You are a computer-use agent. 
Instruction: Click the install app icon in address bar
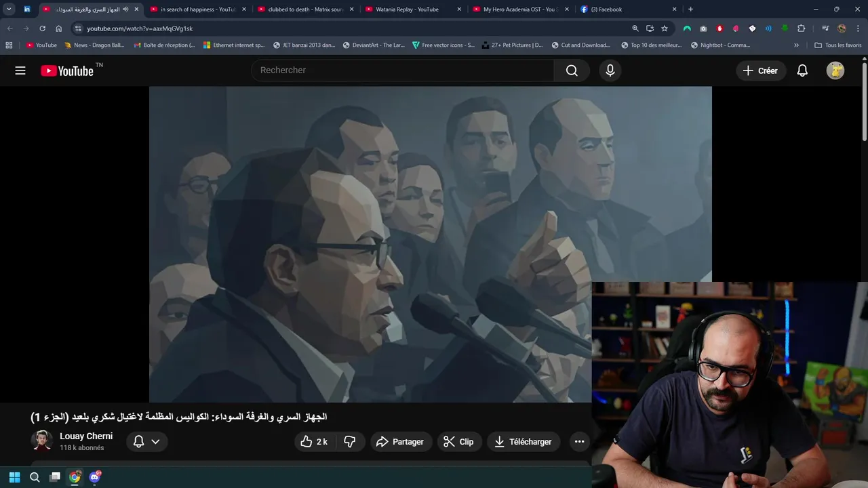tap(650, 28)
